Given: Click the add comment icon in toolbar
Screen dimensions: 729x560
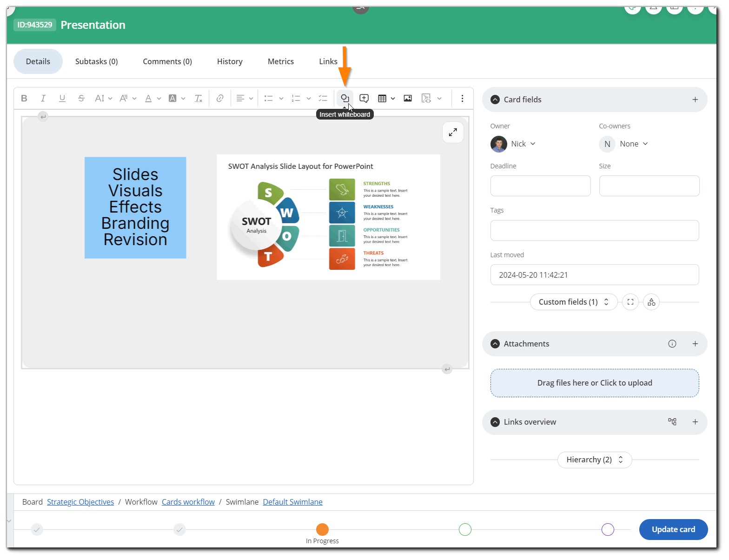Looking at the screenshot, I should coord(364,98).
